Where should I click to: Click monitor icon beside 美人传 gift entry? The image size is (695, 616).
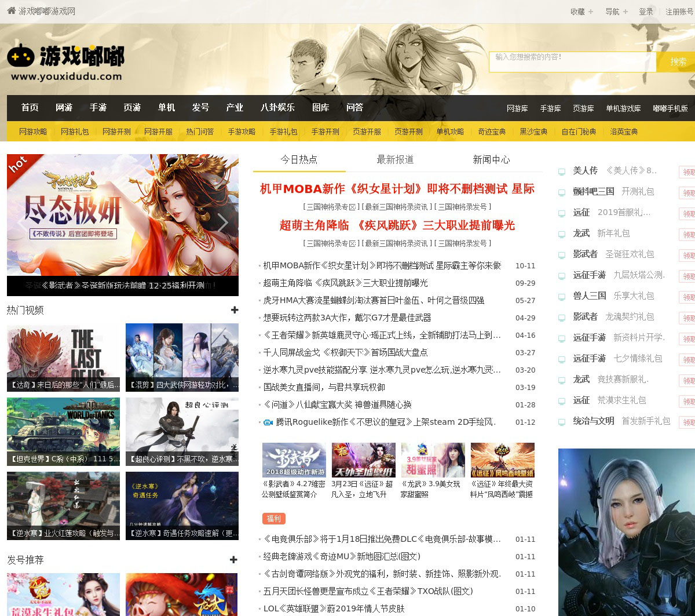pos(561,172)
